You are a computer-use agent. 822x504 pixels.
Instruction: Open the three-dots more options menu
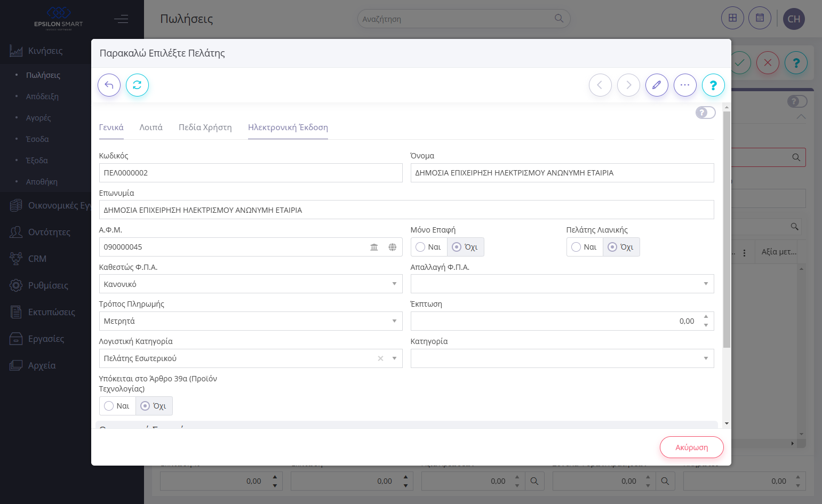[x=685, y=85]
